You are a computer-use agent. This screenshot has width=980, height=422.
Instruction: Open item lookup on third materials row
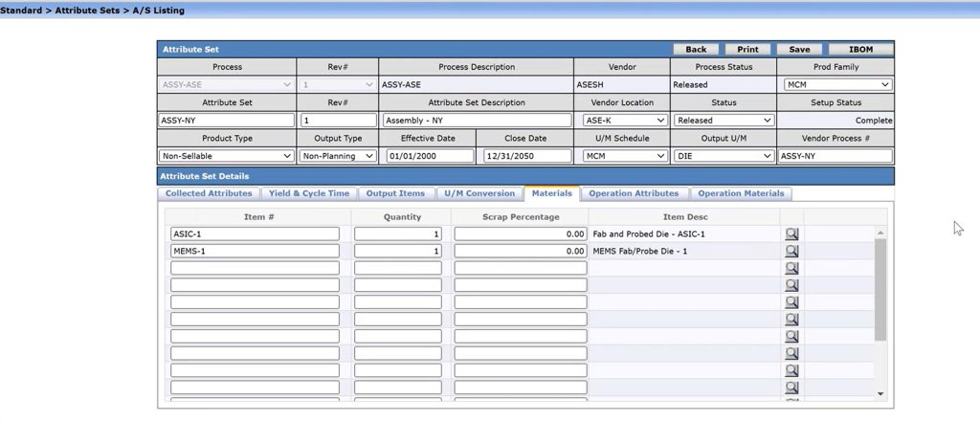791,269
